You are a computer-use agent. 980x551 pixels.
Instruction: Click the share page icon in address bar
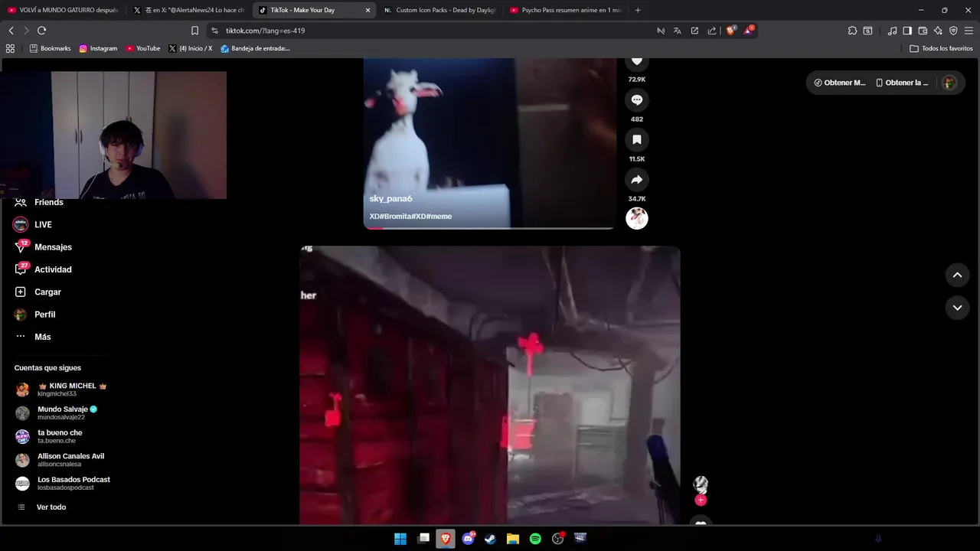[712, 31]
